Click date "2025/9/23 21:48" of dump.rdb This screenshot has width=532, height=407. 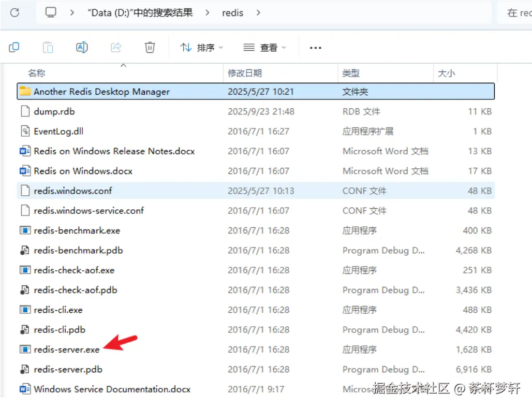click(261, 111)
